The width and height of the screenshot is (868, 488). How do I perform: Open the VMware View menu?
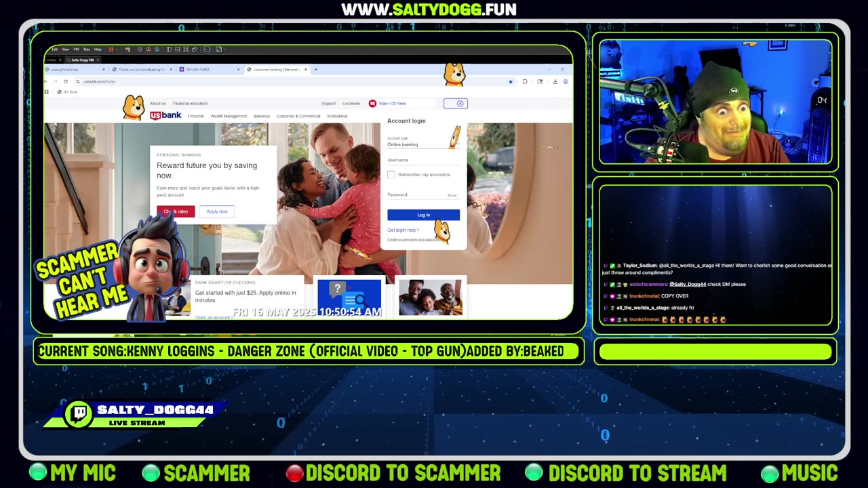65,49
